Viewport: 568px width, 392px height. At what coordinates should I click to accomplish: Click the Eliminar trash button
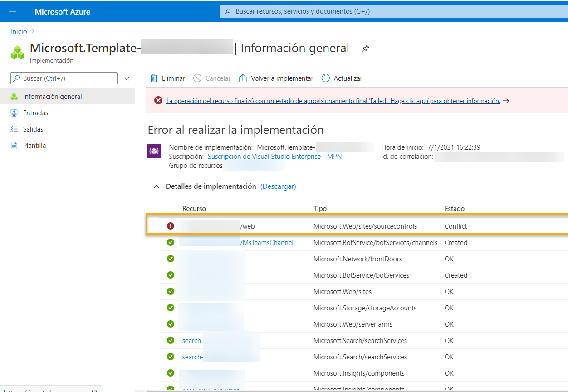point(167,78)
